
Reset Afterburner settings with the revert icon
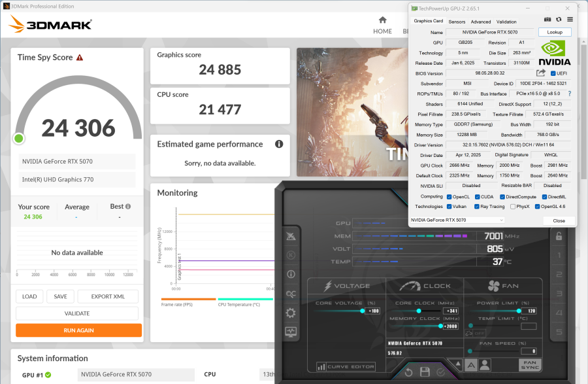click(x=409, y=372)
